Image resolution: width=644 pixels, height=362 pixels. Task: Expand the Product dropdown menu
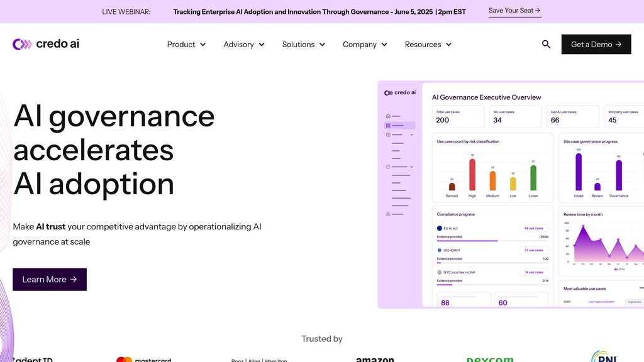point(186,45)
